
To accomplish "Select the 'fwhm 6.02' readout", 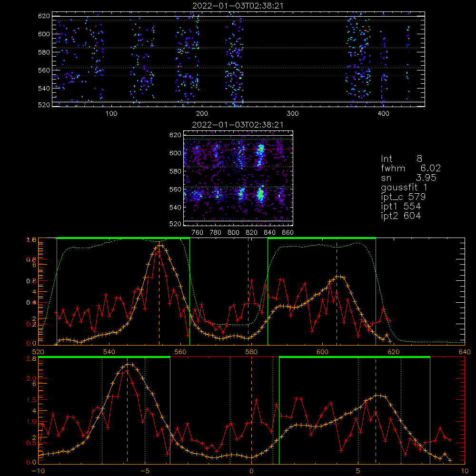I will coord(410,168).
